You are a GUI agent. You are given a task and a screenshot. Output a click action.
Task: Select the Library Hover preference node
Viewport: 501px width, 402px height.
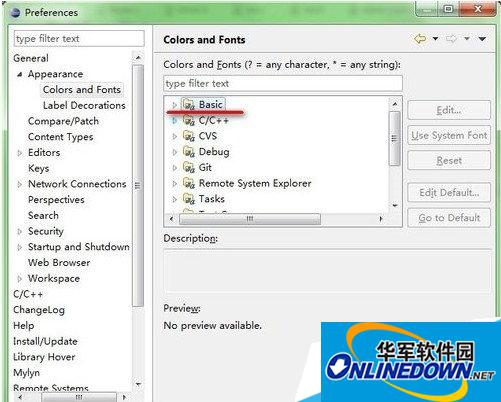[x=44, y=357]
